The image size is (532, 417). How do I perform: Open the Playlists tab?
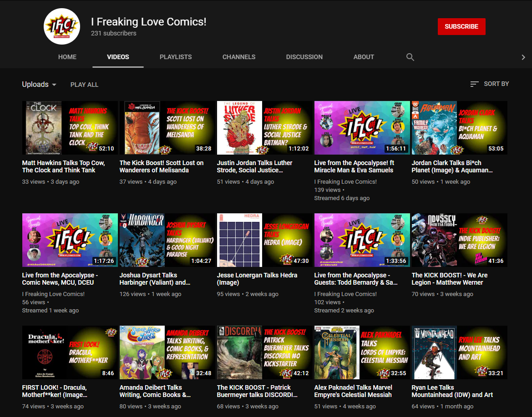pos(176,57)
